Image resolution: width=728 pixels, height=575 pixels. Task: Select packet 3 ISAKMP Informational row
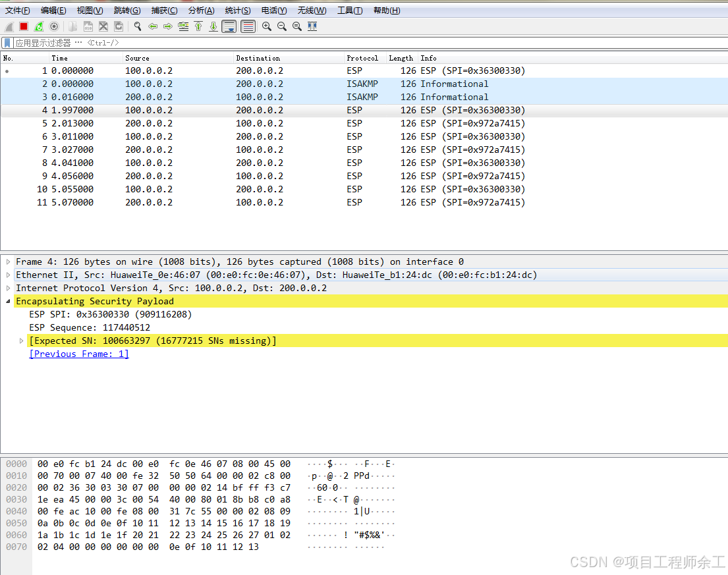364,97
